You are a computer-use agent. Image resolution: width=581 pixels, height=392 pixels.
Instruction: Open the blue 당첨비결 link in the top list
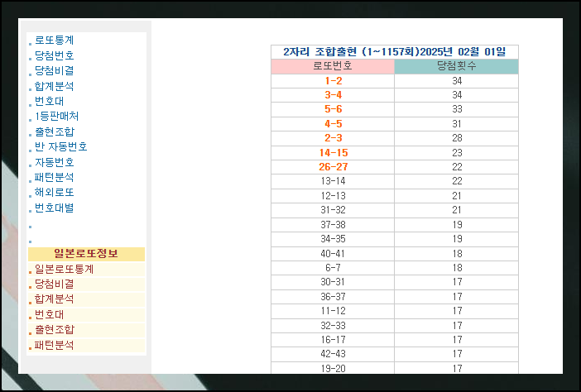[x=54, y=70]
